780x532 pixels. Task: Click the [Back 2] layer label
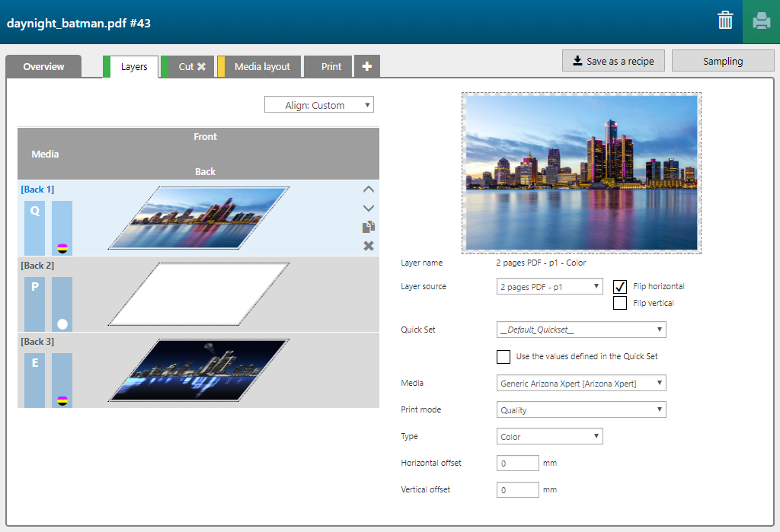point(37,266)
